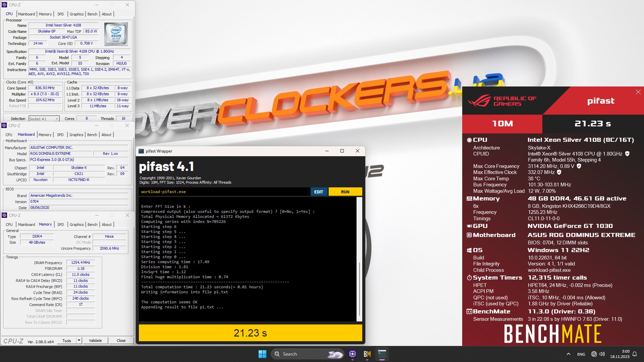Open the Windows Start menu
This screenshot has width=644, height=362.
[262, 354]
